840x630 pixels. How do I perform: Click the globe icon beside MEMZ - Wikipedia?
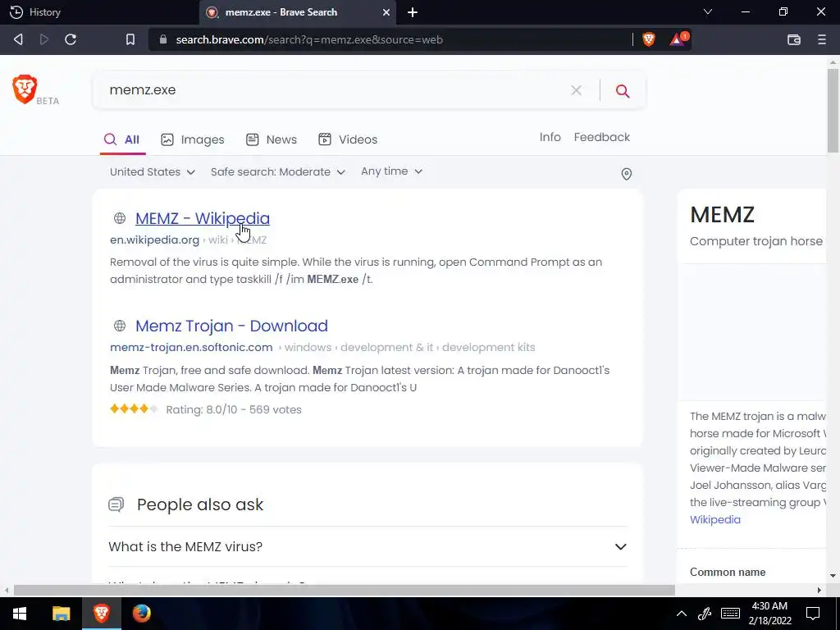[x=120, y=218]
